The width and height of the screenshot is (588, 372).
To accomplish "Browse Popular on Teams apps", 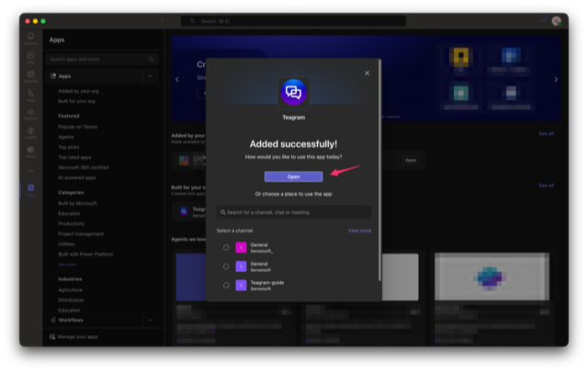I will pyautogui.click(x=77, y=127).
